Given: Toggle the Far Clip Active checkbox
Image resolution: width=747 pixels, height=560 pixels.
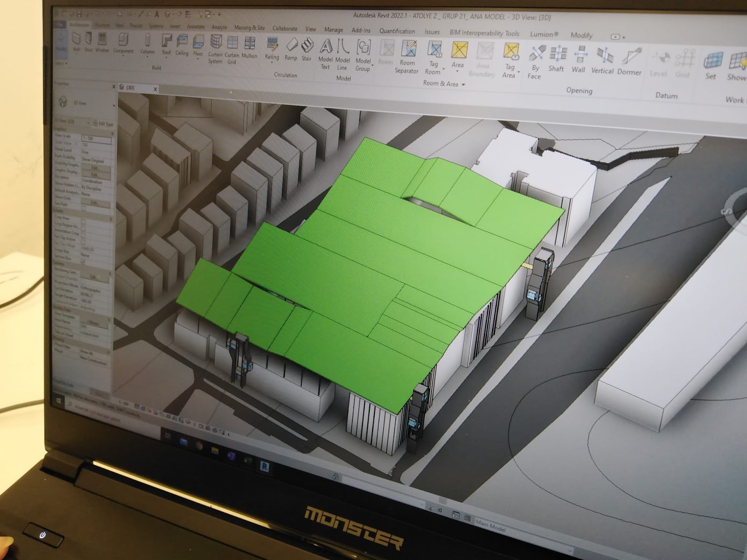Looking at the screenshot, I should click(x=84, y=242).
